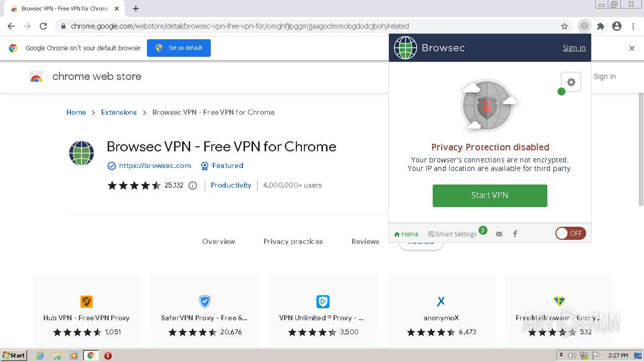
Task: Open Browsec settings gear icon
Action: click(x=571, y=82)
